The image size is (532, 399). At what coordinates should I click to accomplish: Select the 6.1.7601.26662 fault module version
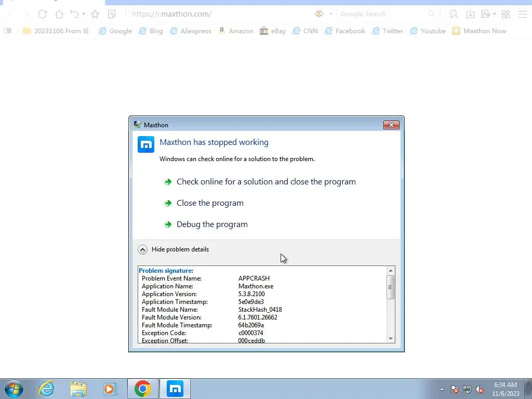[258, 317]
